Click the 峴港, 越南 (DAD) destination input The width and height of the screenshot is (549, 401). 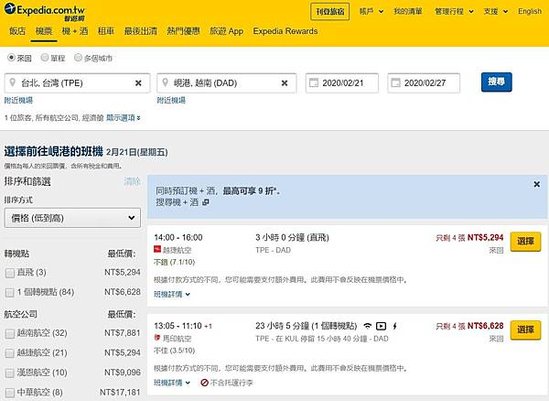(x=227, y=83)
